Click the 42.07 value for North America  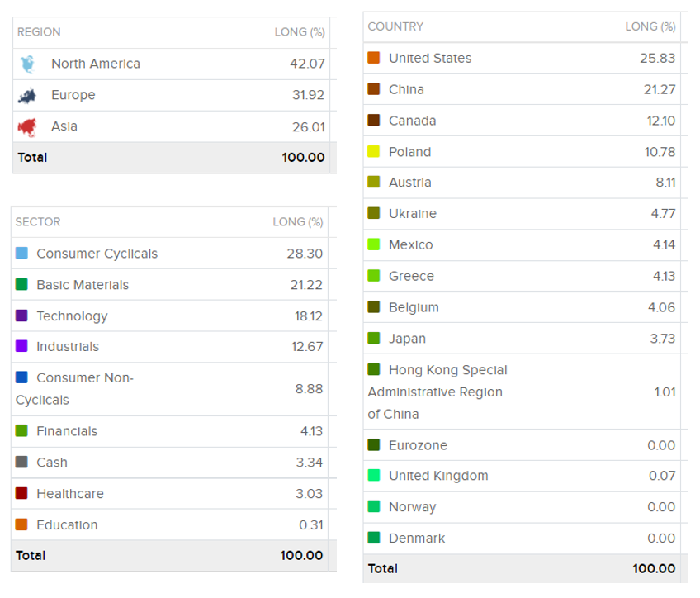(x=307, y=64)
